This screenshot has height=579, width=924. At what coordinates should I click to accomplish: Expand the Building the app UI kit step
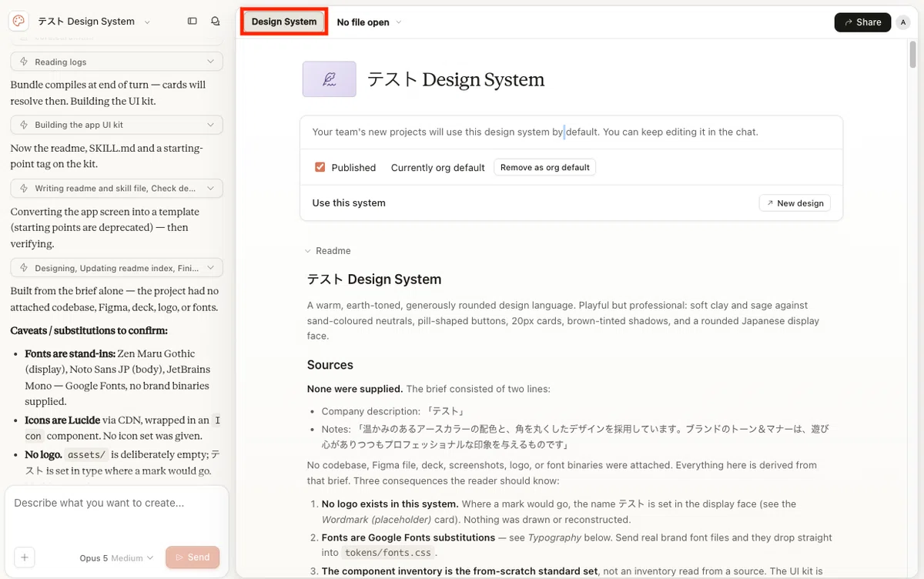point(117,125)
